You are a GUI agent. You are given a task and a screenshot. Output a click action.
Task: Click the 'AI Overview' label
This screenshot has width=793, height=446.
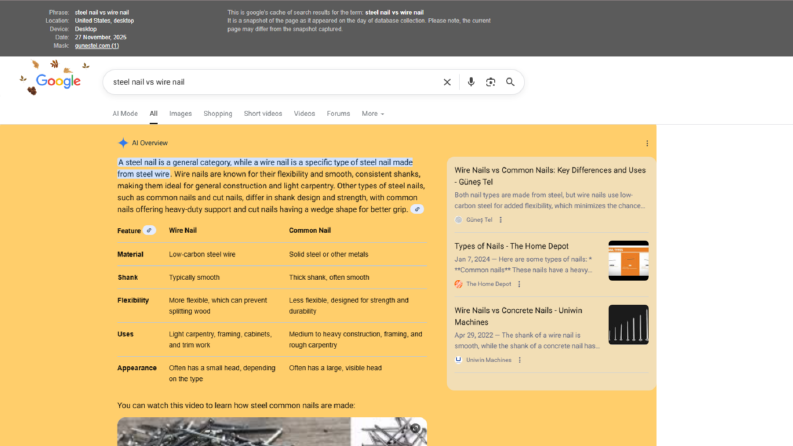pos(150,143)
